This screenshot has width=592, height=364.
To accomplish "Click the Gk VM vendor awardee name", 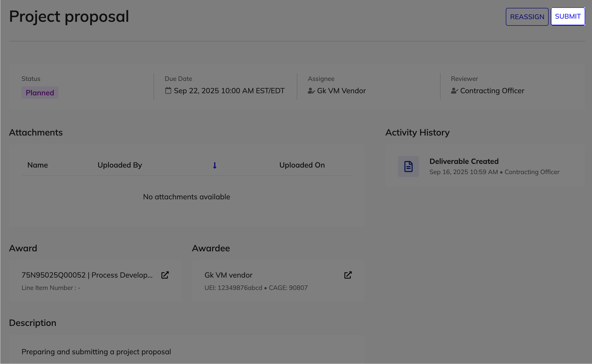I will point(228,275).
